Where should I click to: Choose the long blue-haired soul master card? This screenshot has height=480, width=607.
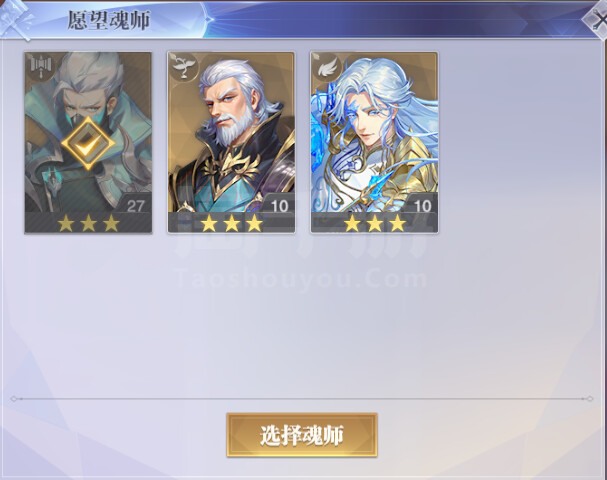tap(374, 143)
